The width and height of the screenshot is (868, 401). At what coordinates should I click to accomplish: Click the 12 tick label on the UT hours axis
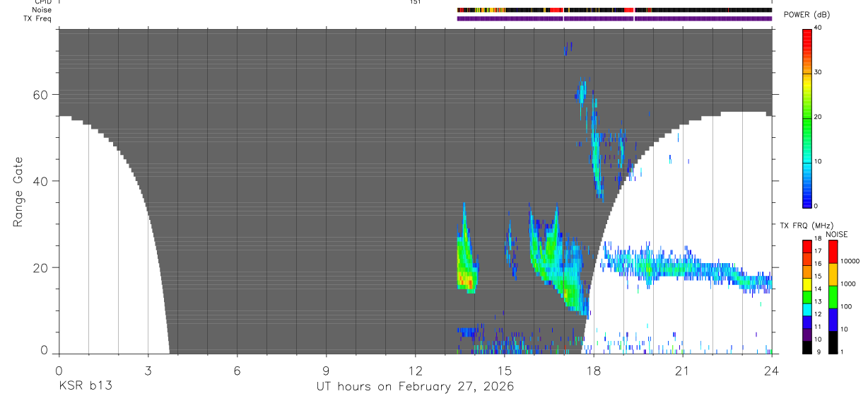(415, 369)
